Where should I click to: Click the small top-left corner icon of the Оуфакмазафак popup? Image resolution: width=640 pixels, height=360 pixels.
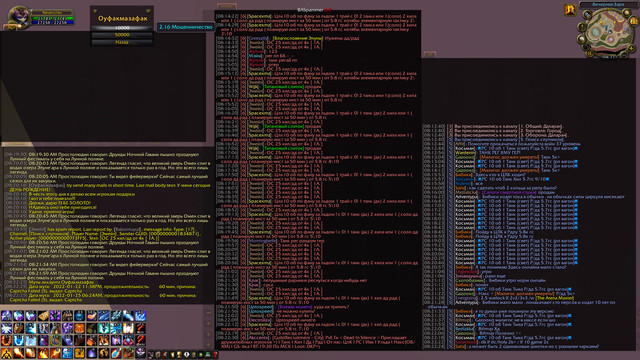tap(95, 11)
